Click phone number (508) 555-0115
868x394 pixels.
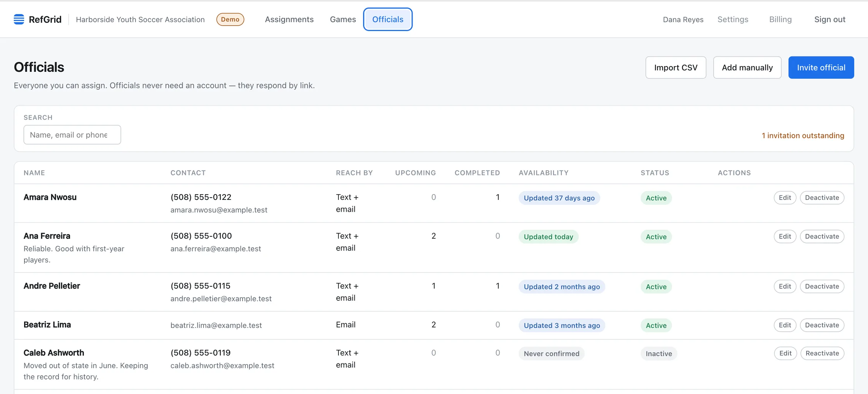click(200, 286)
